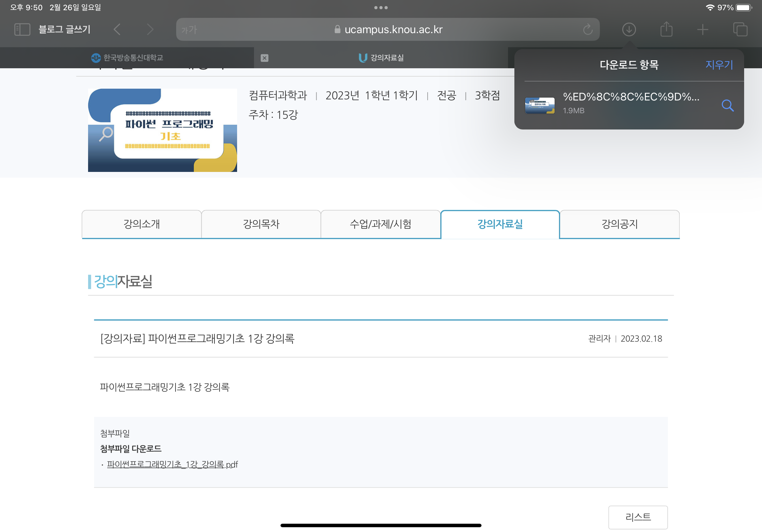The image size is (762, 532).
Task: Tap the multitasking three-dots at top
Action: point(381,7)
